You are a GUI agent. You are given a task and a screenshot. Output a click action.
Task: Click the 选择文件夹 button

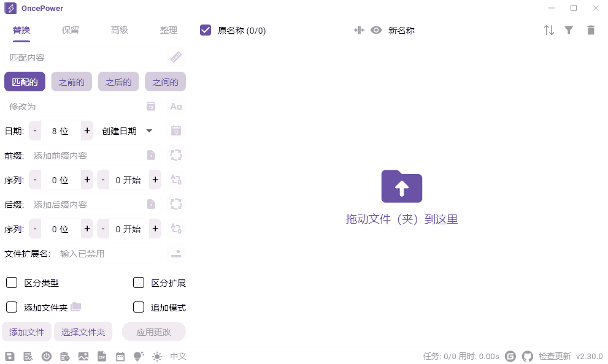tap(83, 332)
